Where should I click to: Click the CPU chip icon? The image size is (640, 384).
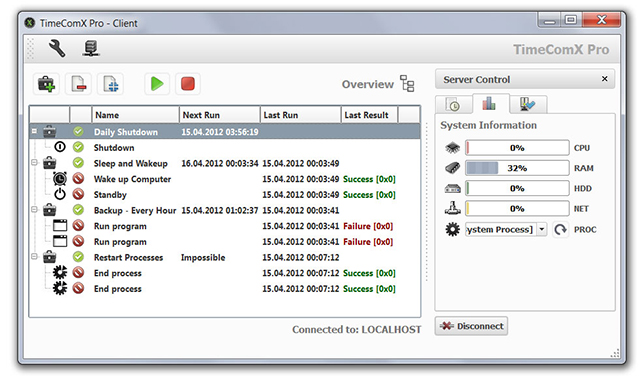(x=452, y=148)
